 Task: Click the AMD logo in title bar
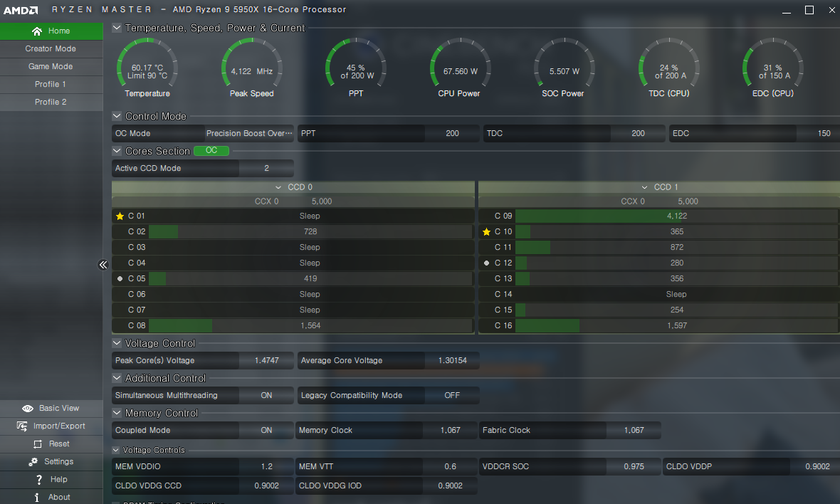pyautogui.click(x=21, y=10)
